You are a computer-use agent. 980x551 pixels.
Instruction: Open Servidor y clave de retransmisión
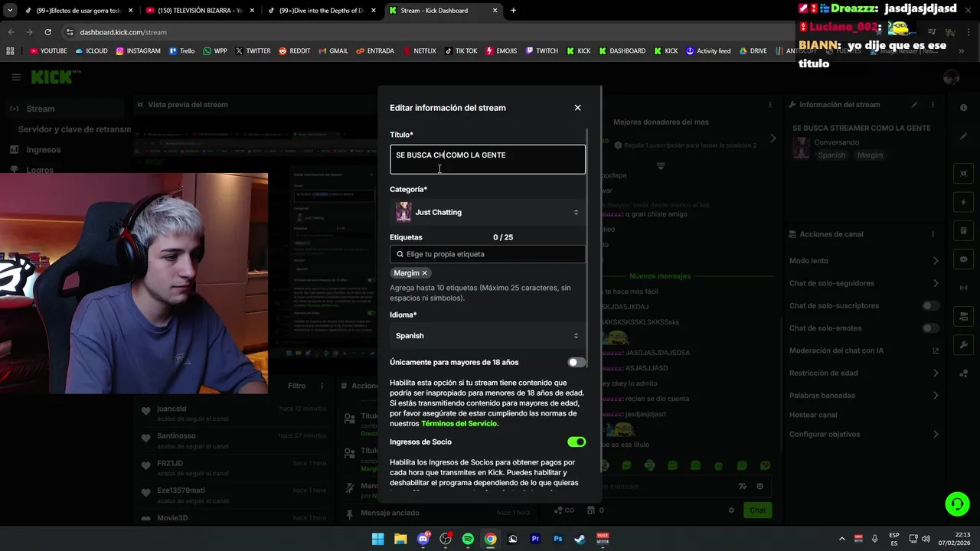[x=74, y=129]
